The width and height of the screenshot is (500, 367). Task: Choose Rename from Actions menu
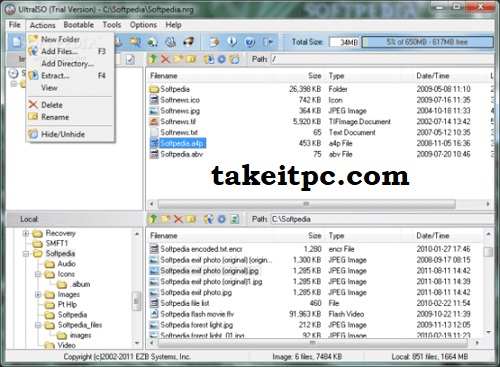(70, 117)
